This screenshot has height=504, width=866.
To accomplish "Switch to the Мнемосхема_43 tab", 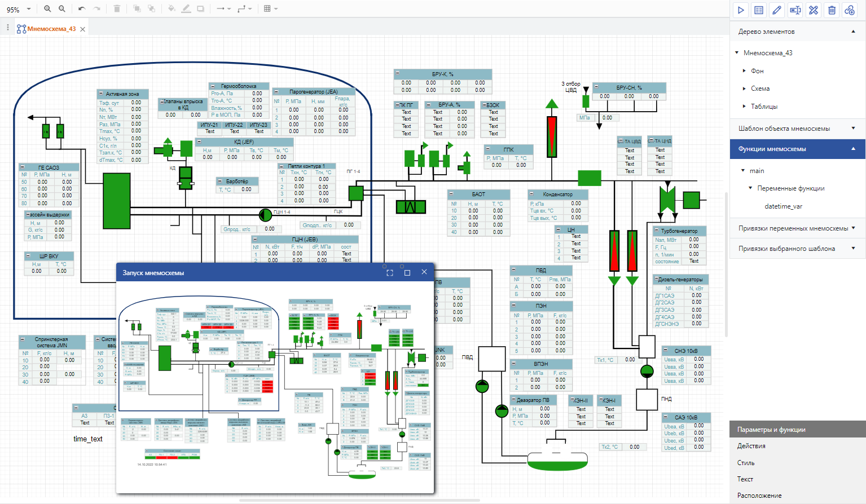I will (x=51, y=29).
